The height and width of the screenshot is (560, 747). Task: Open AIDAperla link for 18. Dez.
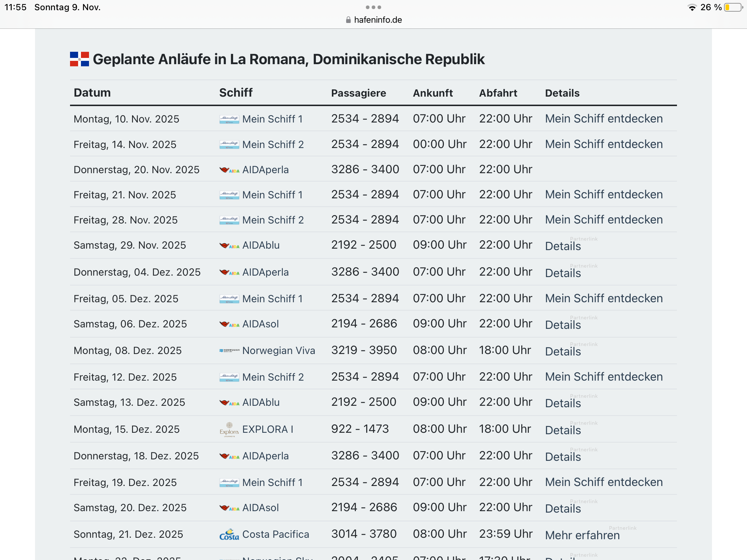click(x=266, y=456)
